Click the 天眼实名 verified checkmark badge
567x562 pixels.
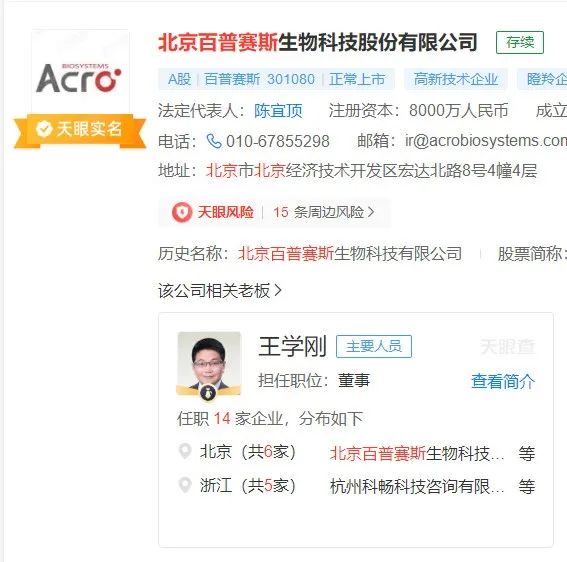click(44, 129)
